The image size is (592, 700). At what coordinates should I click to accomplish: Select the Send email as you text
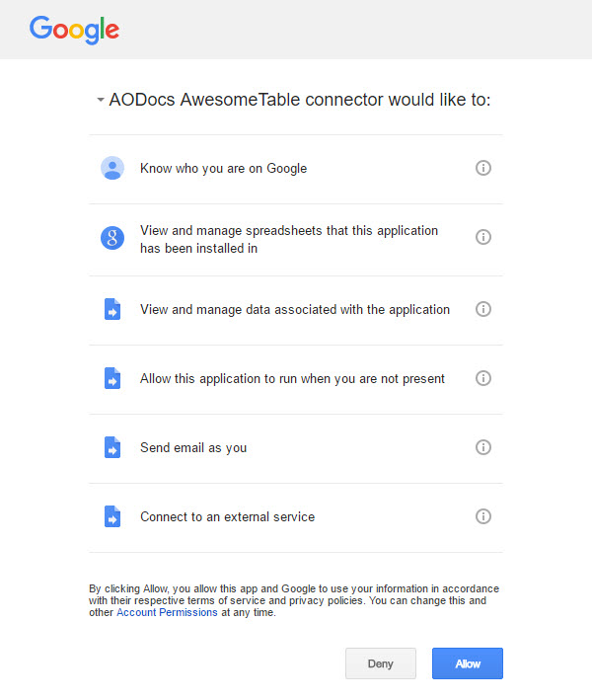click(193, 448)
